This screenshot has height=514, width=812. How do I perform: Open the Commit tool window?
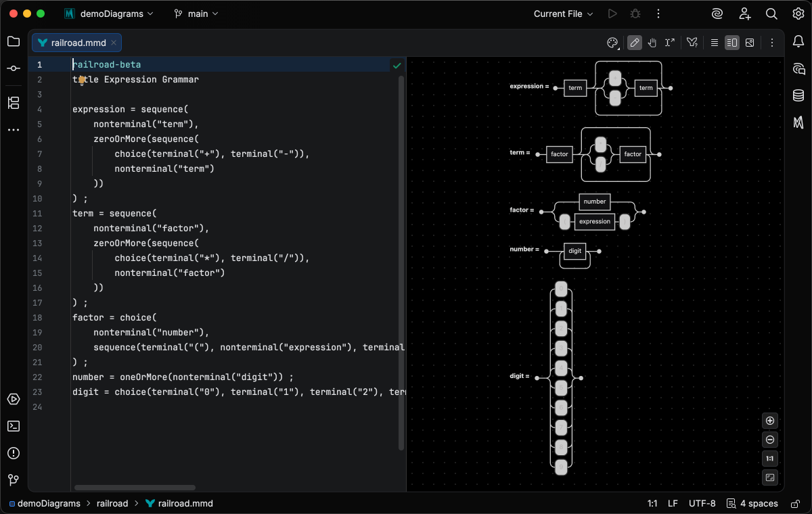click(14, 68)
